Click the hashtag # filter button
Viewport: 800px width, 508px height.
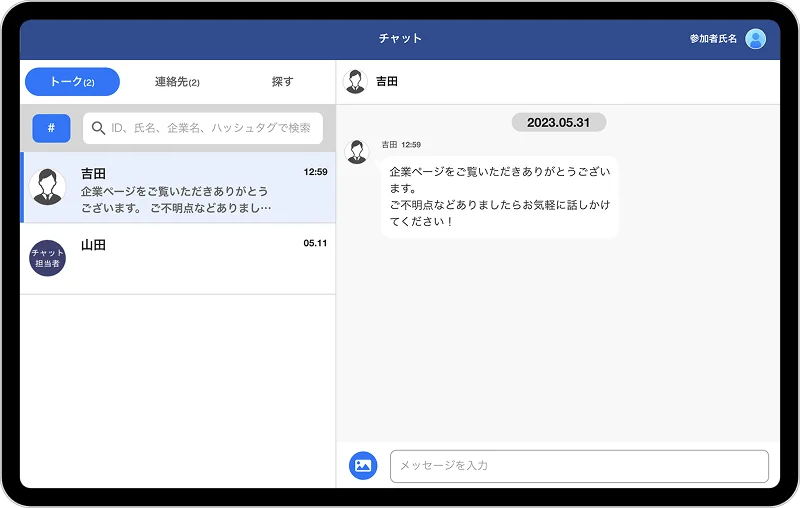(51, 128)
